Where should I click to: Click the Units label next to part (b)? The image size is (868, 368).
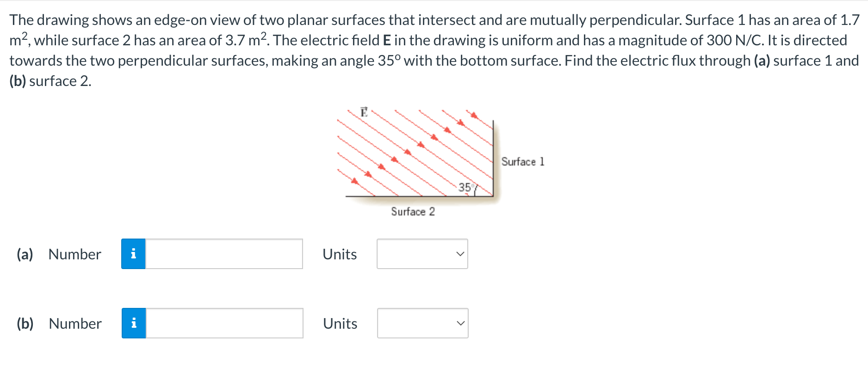pyautogui.click(x=340, y=323)
